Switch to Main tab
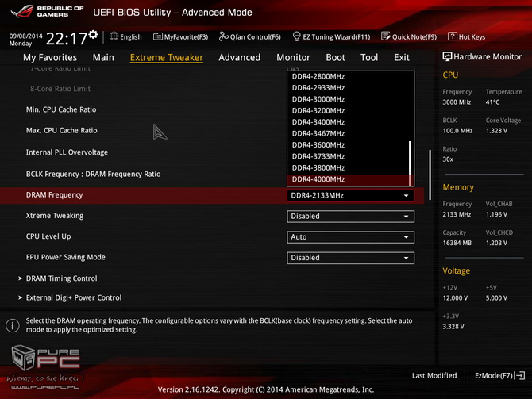The height and width of the screenshot is (399, 532). [x=103, y=58]
